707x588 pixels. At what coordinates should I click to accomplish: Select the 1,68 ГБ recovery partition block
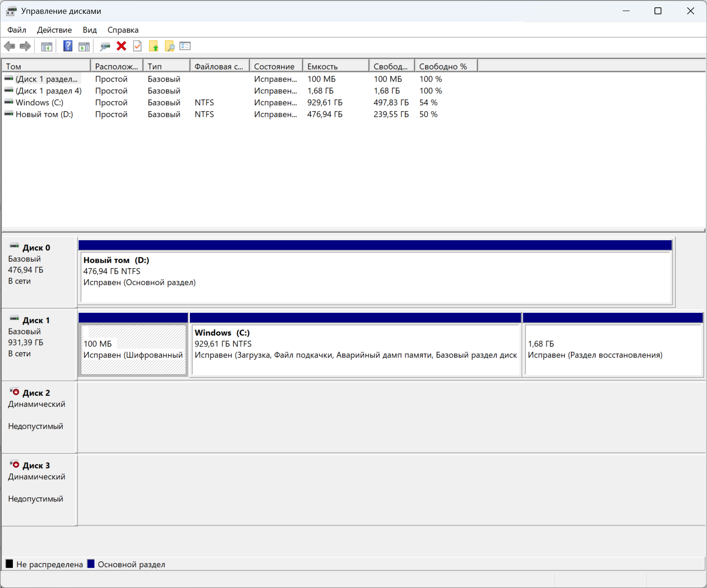click(613, 350)
